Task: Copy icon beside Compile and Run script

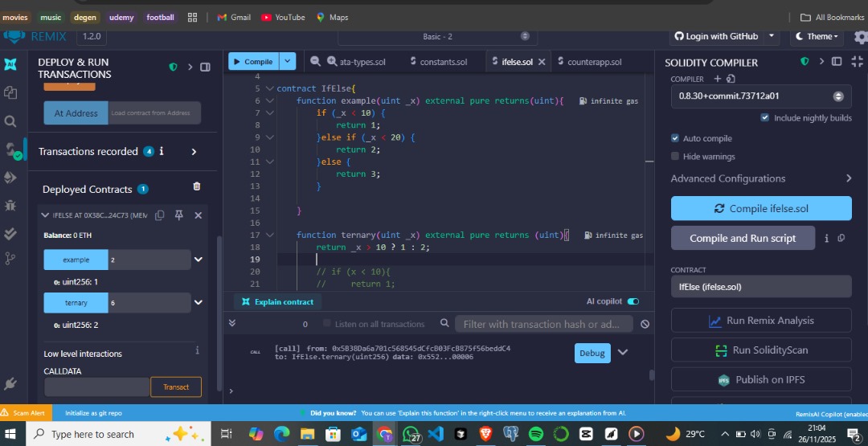Action: click(x=841, y=238)
